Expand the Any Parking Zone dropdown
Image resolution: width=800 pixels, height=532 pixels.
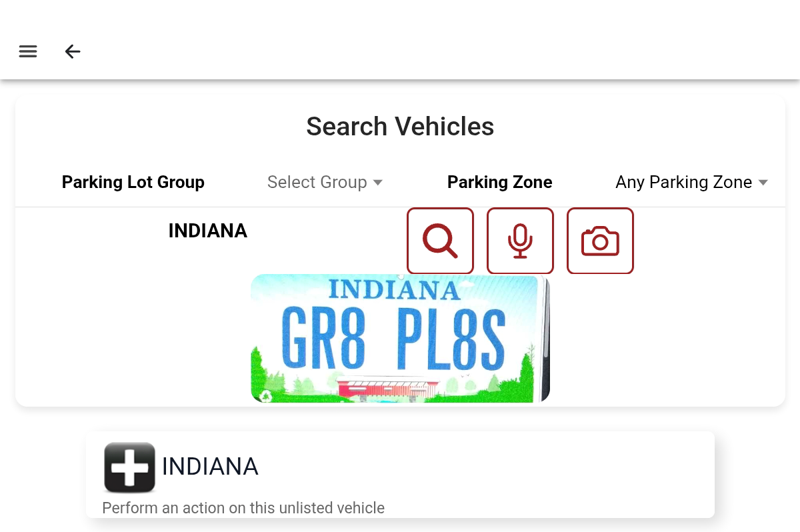pyautogui.click(x=684, y=182)
